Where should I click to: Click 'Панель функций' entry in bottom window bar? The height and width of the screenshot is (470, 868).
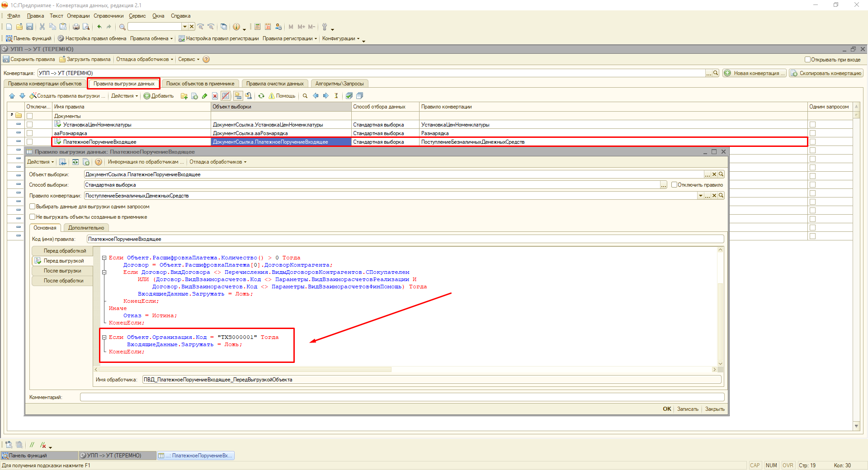(x=39, y=456)
